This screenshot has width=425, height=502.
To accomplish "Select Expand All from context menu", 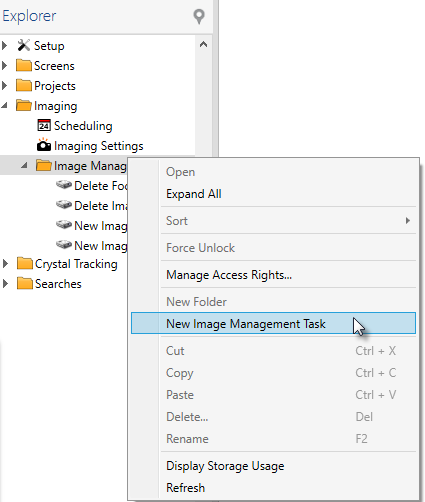I will point(194,194).
